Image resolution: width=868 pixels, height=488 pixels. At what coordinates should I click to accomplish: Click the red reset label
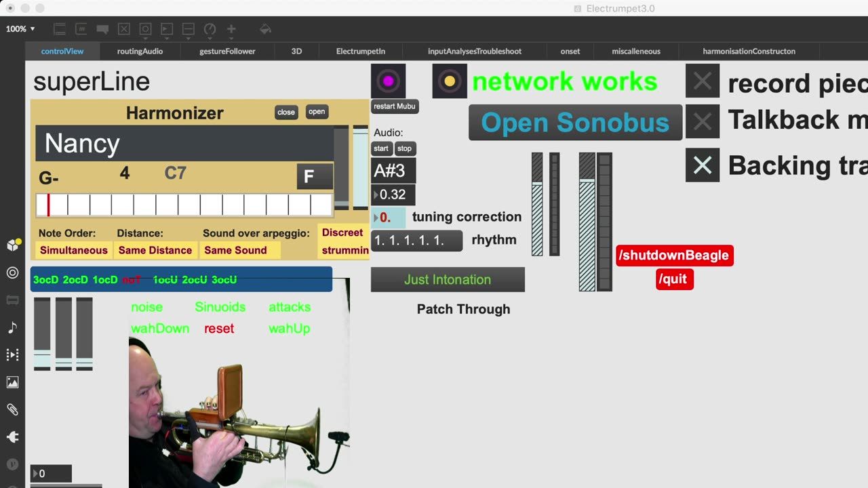pos(219,329)
